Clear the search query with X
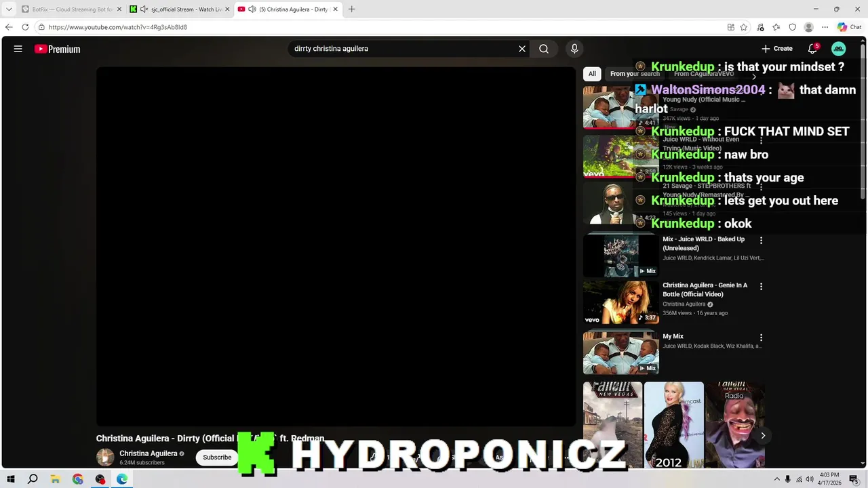The width and height of the screenshot is (868, 488). (x=522, y=49)
